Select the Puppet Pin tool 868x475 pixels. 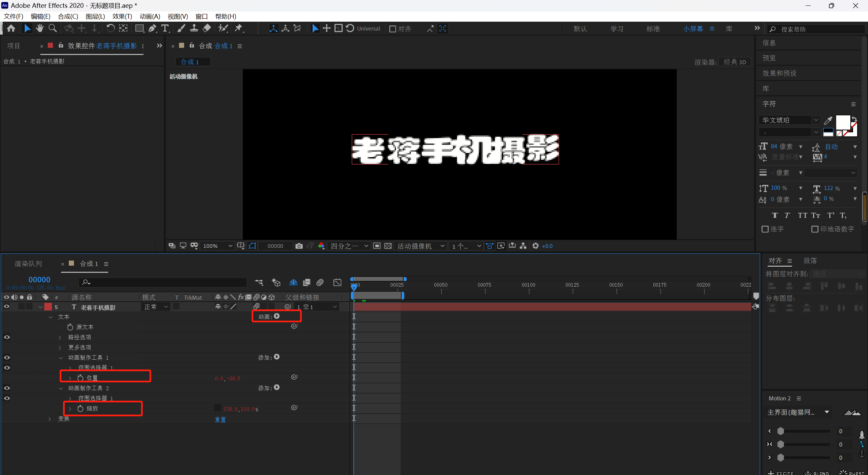point(239,28)
